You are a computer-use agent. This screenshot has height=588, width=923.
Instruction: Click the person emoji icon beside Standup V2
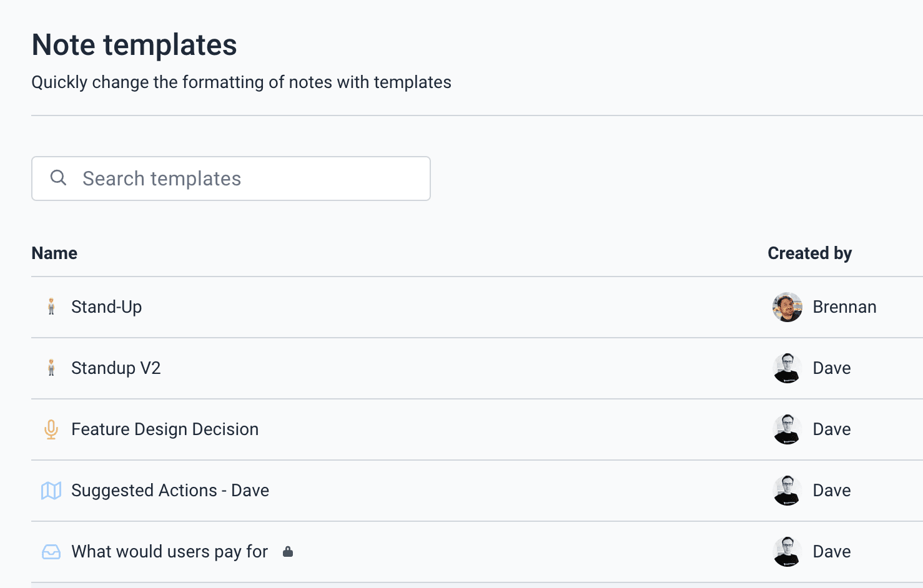(51, 368)
